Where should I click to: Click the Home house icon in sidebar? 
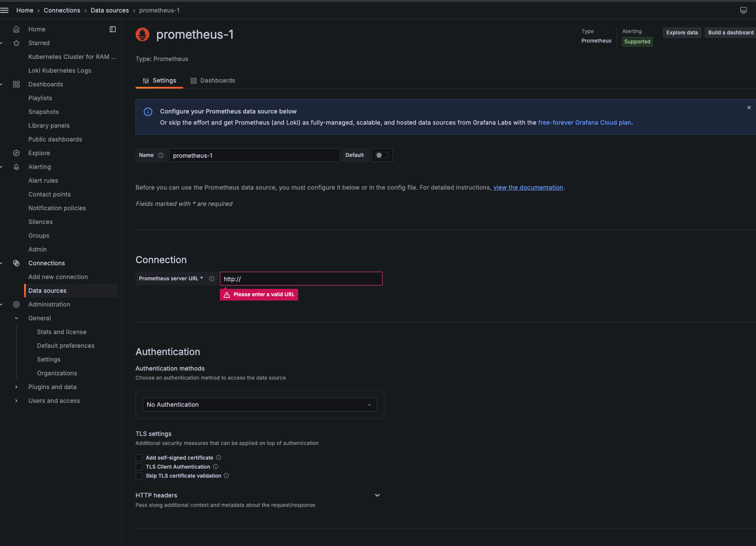(x=16, y=29)
